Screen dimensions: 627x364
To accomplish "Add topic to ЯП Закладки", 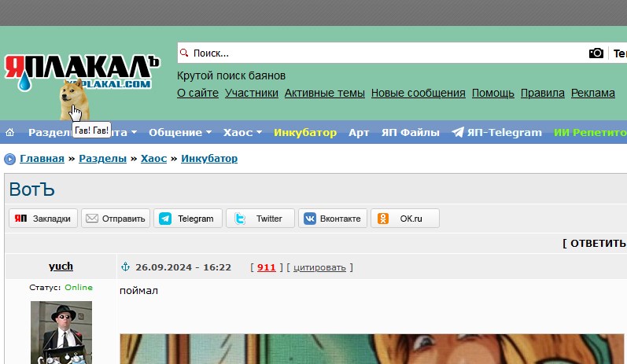I will [43, 219].
